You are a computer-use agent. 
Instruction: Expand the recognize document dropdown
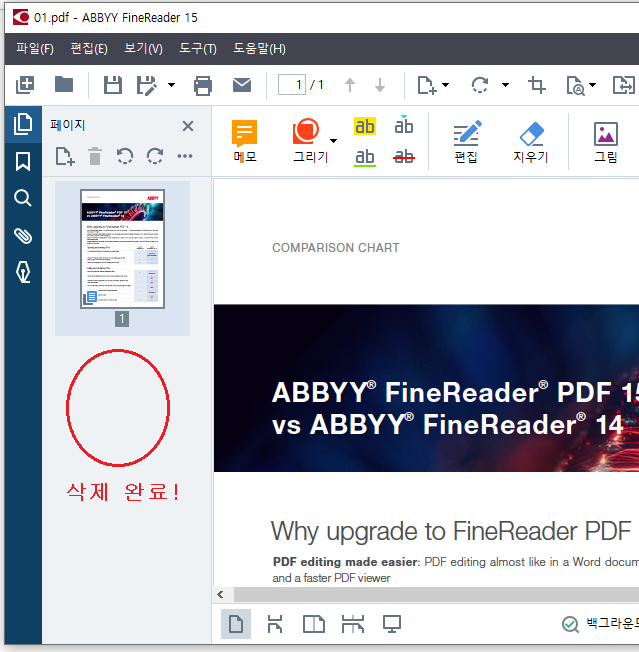(x=592, y=85)
